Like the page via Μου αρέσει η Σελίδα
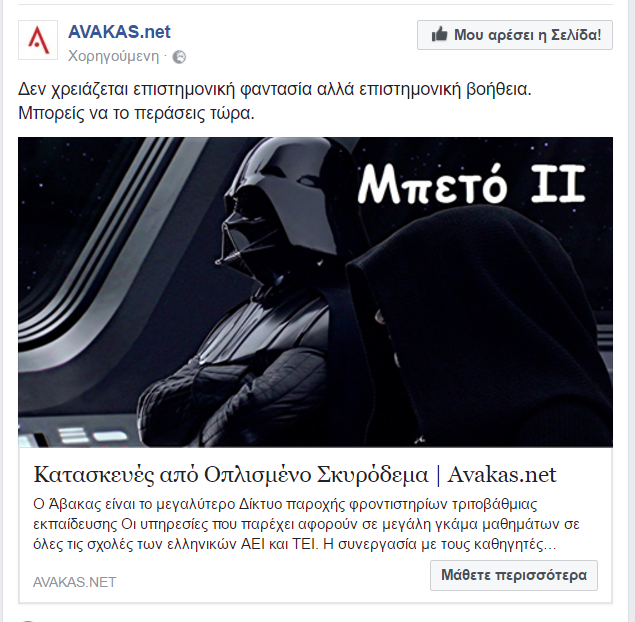 pyautogui.click(x=515, y=35)
